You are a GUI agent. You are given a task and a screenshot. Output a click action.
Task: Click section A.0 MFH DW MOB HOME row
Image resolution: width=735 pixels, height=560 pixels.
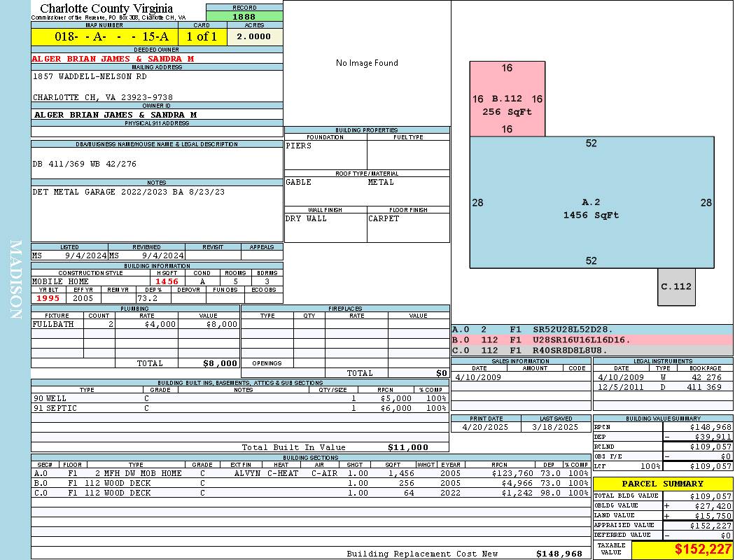click(x=311, y=474)
